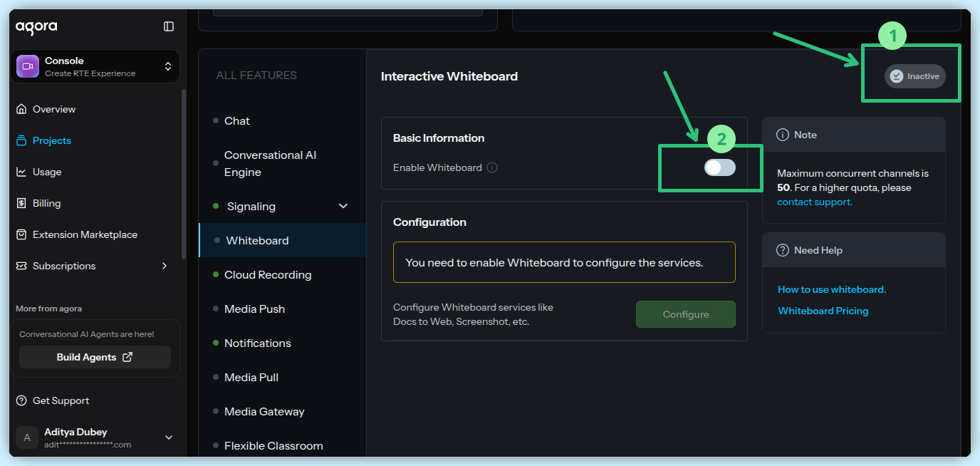Open the Aditya Dubey account menu
The height and width of the screenshot is (466, 980).
click(169, 437)
